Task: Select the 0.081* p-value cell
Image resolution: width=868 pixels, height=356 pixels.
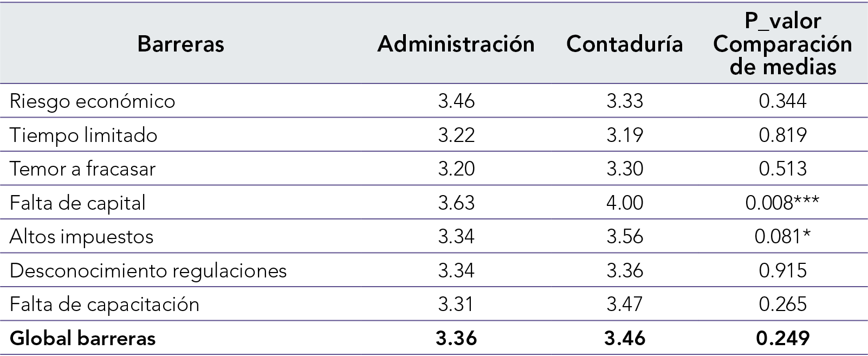Action: 782,237
